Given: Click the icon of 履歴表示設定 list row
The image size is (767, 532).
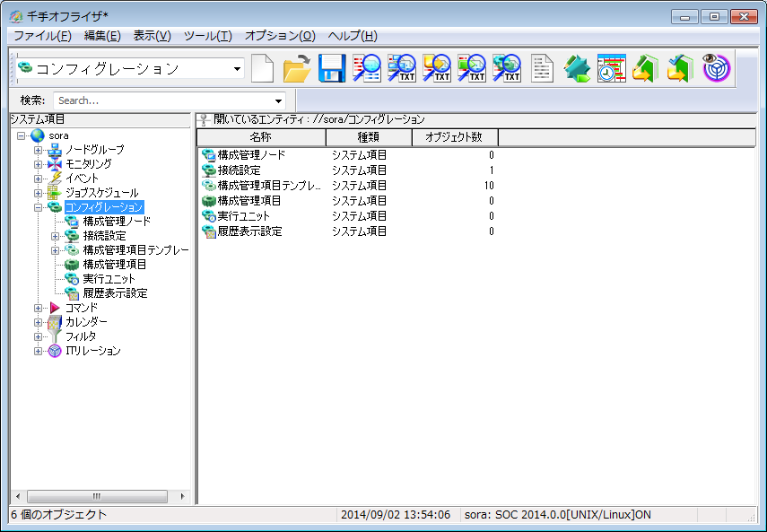Looking at the screenshot, I should pyautogui.click(x=209, y=231).
